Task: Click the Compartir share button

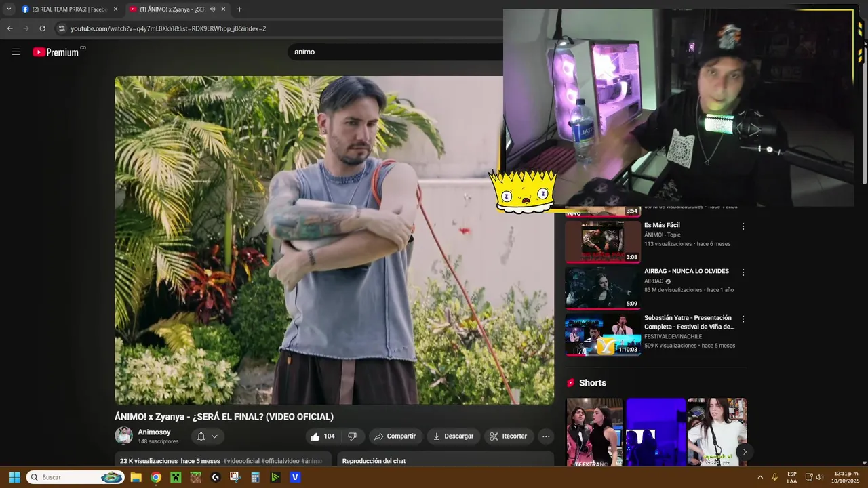Action: pyautogui.click(x=395, y=436)
